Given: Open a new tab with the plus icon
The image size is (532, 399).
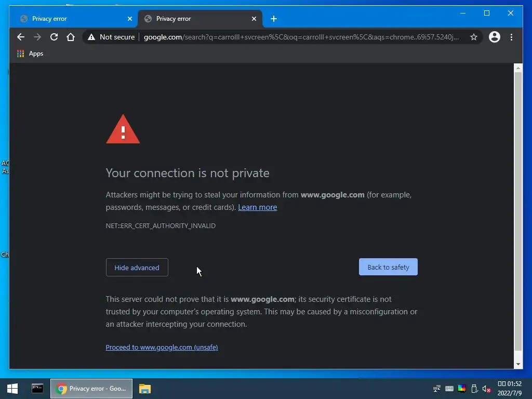Looking at the screenshot, I should [274, 19].
